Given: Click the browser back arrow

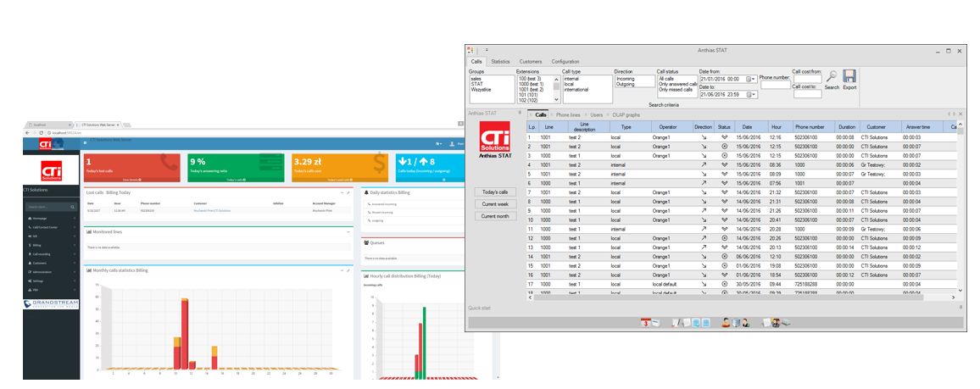Looking at the screenshot, I should coord(27,133).
